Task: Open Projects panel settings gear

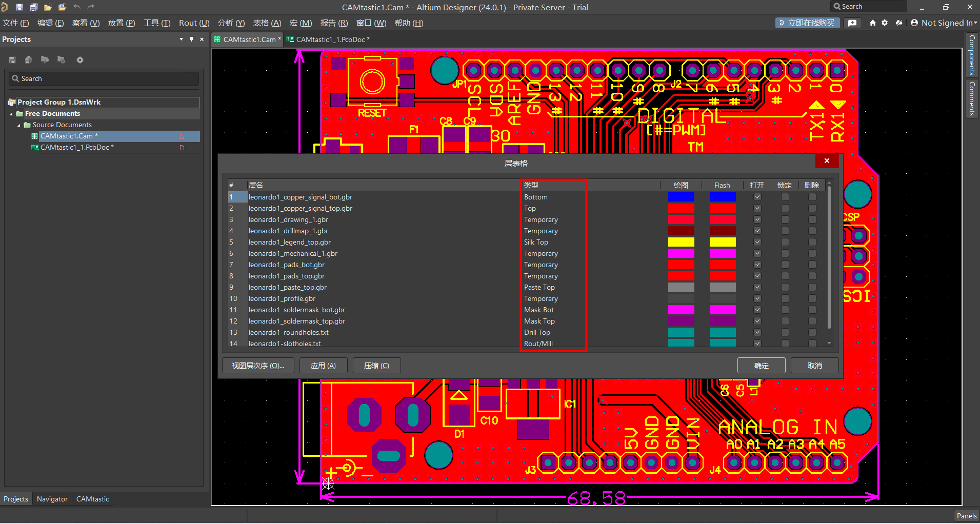Action: point(80,60)
